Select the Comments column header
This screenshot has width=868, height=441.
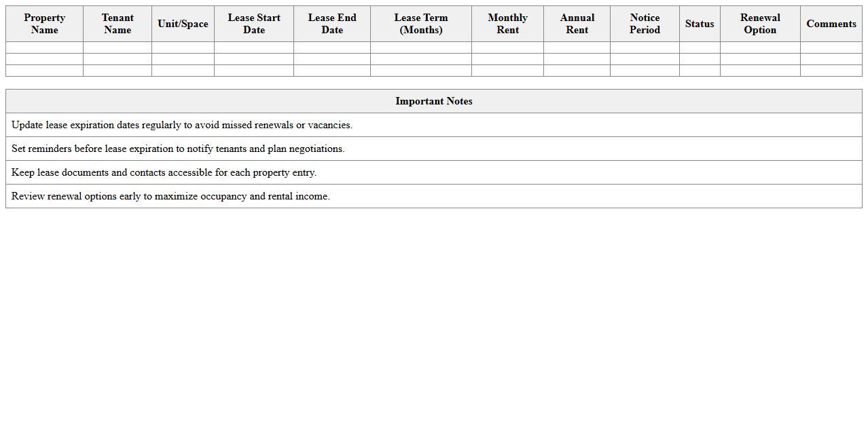pos(831,24)
